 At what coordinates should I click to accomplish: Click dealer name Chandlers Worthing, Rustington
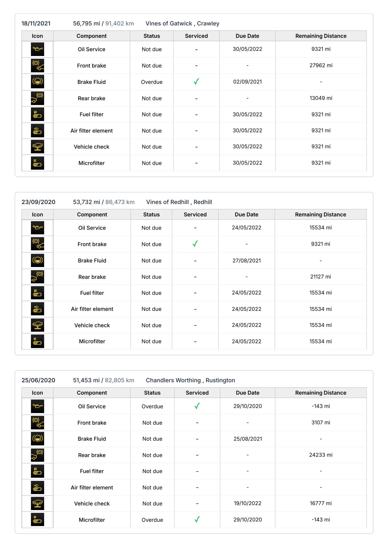(190, 380)
